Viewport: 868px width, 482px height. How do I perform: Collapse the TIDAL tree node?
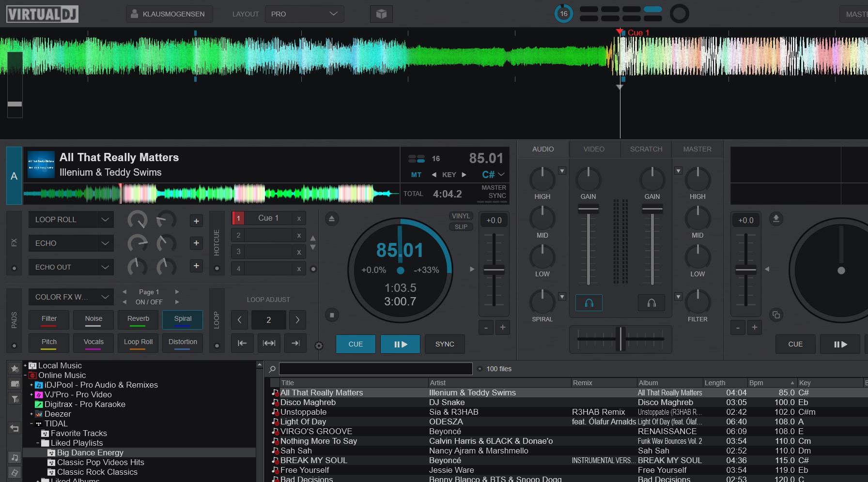[31, 424]
